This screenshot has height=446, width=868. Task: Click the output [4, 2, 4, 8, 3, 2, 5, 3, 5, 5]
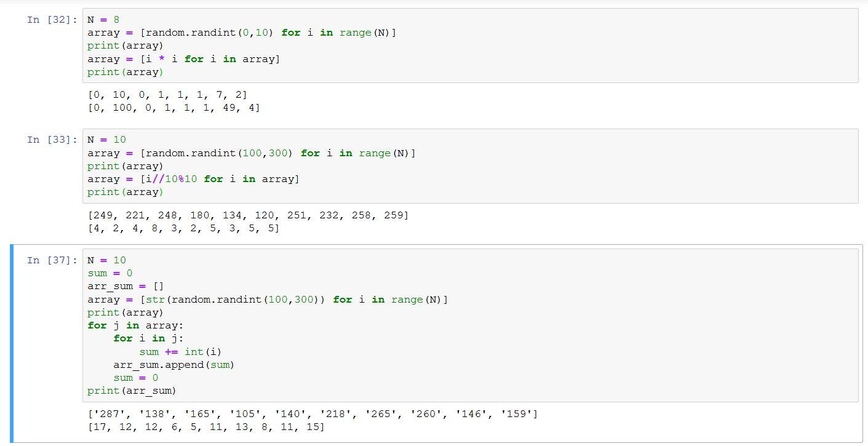click(x=183, y=228)
